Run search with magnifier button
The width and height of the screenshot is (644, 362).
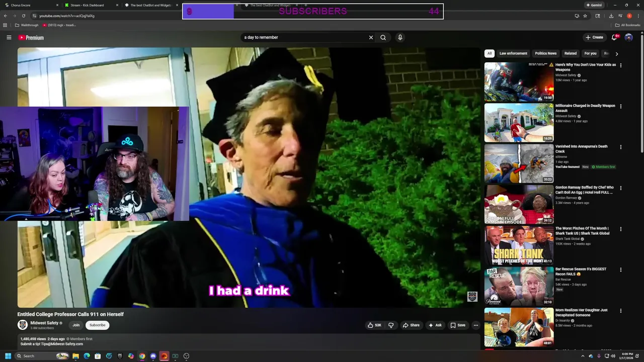click(383, 37)
